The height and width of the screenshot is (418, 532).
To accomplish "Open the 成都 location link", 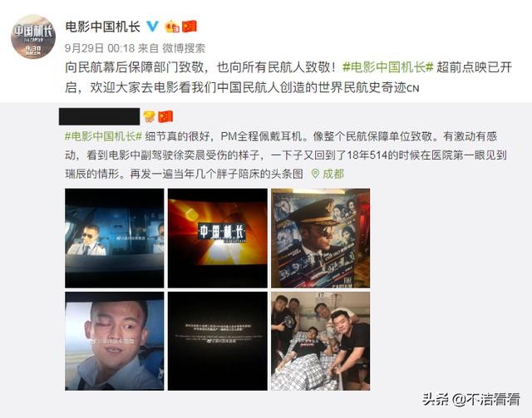I will click(332, 174).
